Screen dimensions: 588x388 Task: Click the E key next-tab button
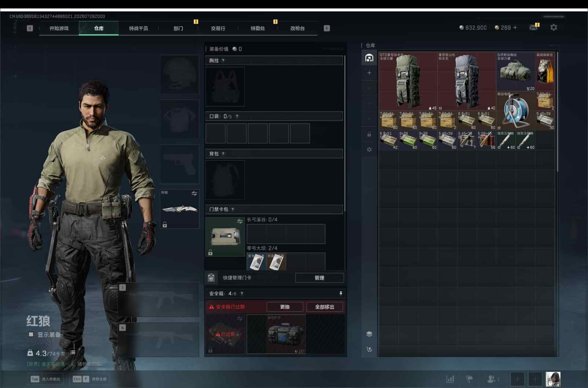pos(327,28)
